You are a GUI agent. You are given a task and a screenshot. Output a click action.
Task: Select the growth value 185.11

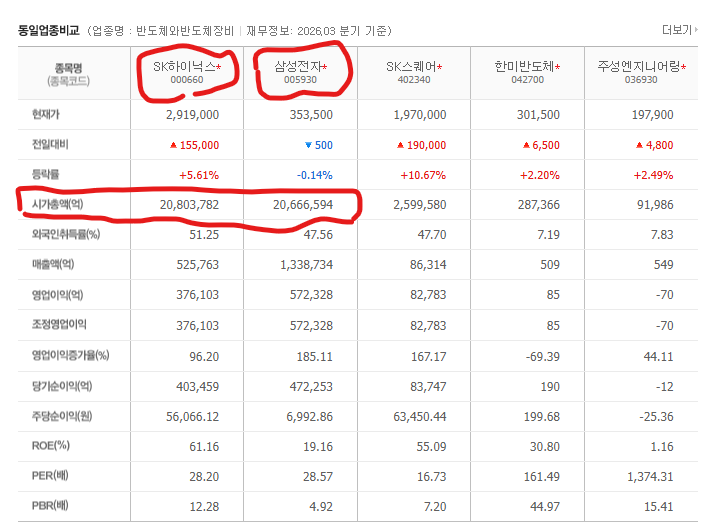[315, 357]
